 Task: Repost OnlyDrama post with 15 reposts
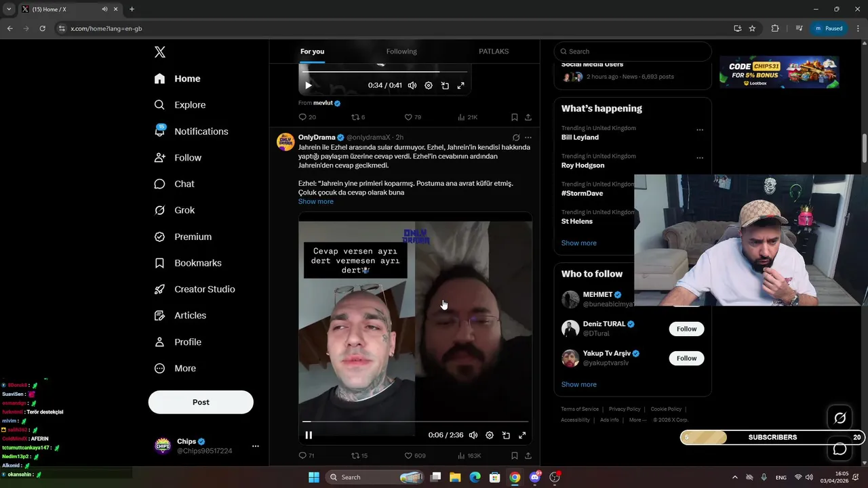pos(359,455)
